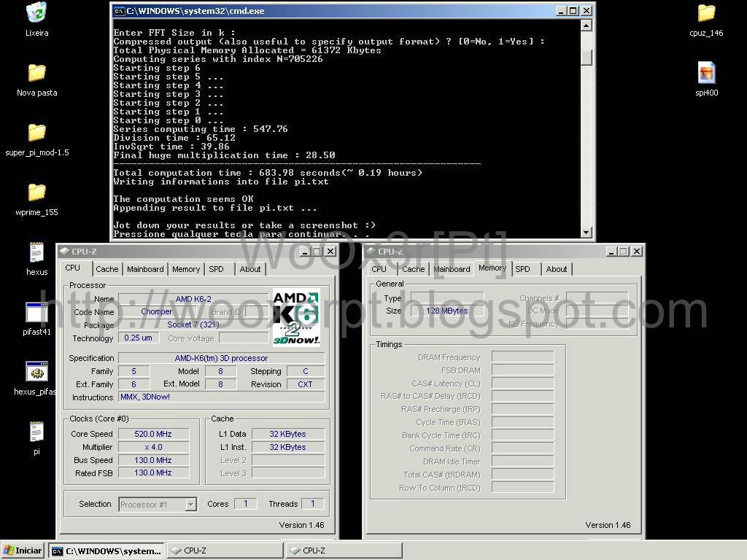This screenshot has height=560, width=747.
Task: Click the left CPU-Z window title icon
Action: coord(65,252)
